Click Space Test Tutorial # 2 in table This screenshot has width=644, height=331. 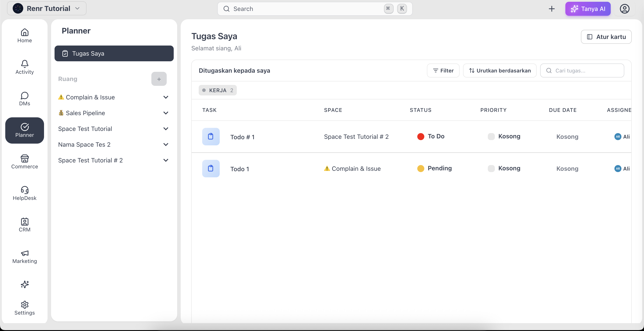[356, 137]
